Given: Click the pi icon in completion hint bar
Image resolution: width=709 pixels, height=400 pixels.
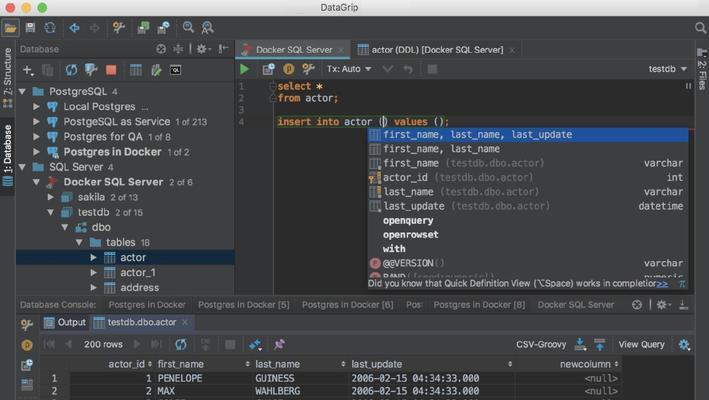Looking at the screenshot, I should [682, 284].
